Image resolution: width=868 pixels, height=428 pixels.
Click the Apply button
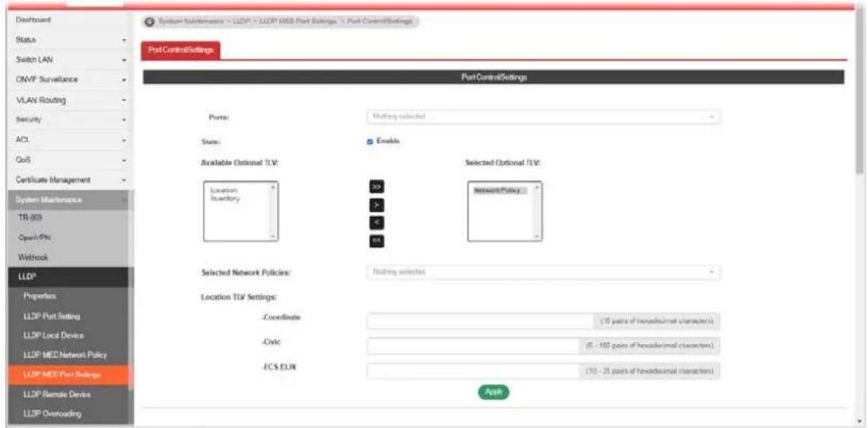tap(493, 391)
